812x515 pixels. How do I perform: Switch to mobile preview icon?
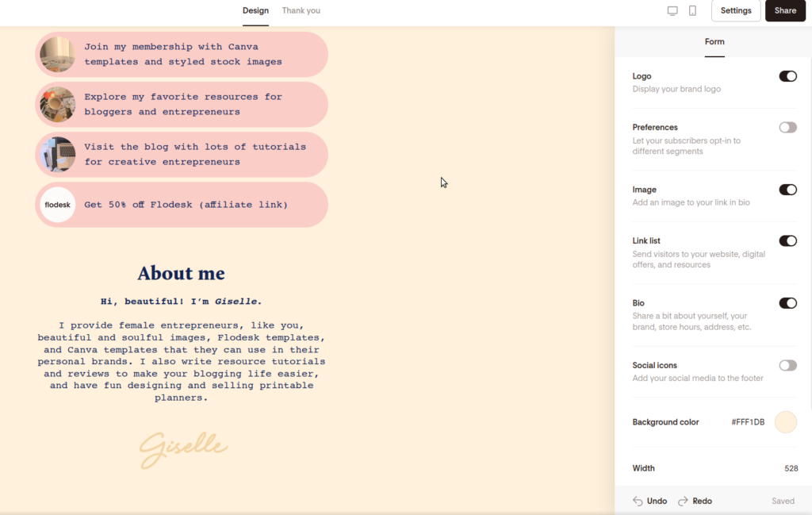692,11
